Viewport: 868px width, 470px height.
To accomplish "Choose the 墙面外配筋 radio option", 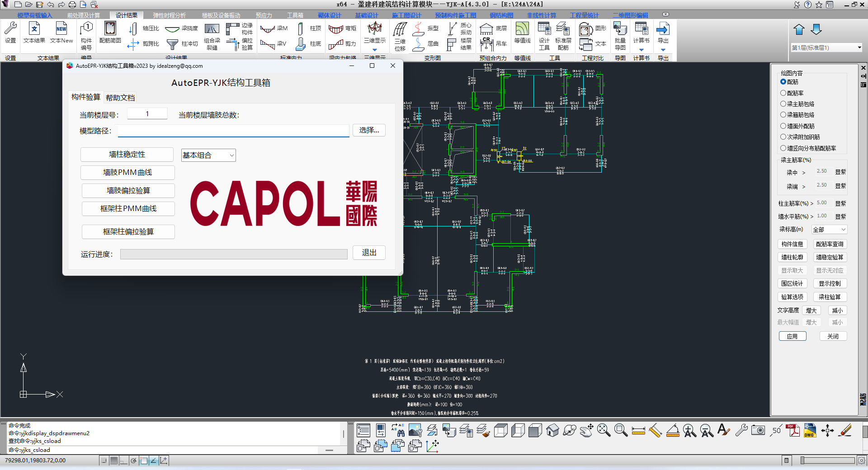I will (783, 126).
